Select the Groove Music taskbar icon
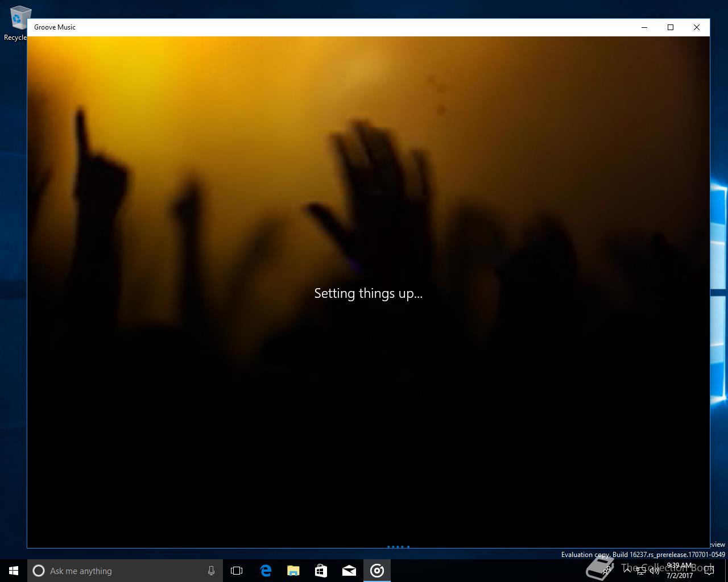The image size is (728, 582). tap(377, 571)
